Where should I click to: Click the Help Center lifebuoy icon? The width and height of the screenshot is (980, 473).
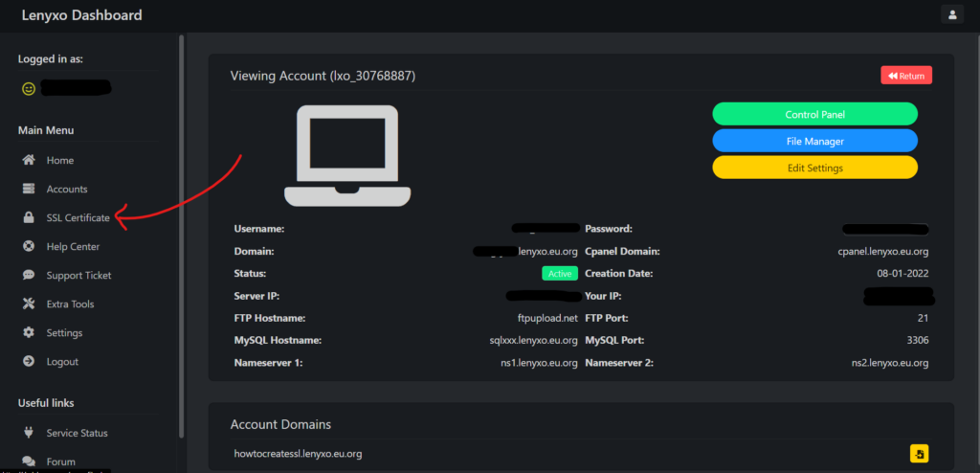coord(29,246)
